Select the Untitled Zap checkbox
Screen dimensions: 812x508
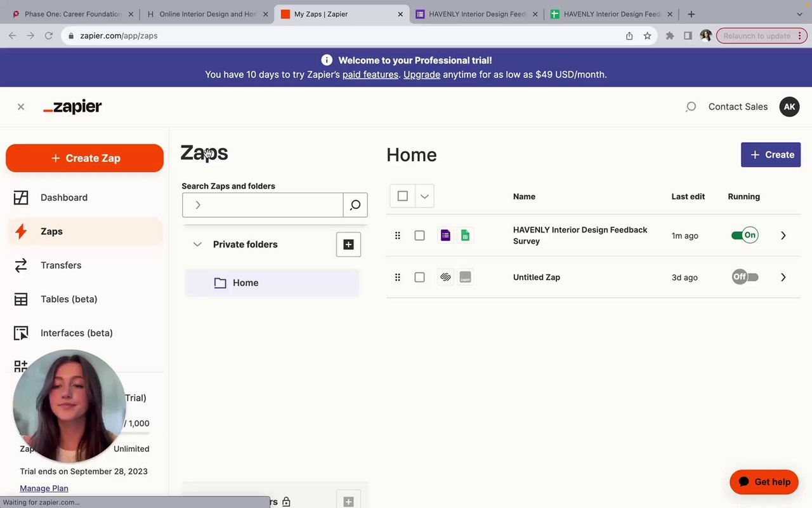point(419,277)
